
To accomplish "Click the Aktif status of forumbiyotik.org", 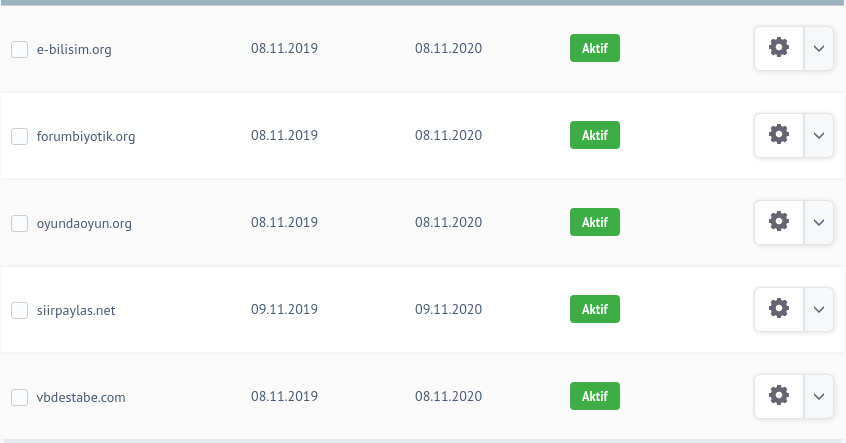I will click(595, 135).
